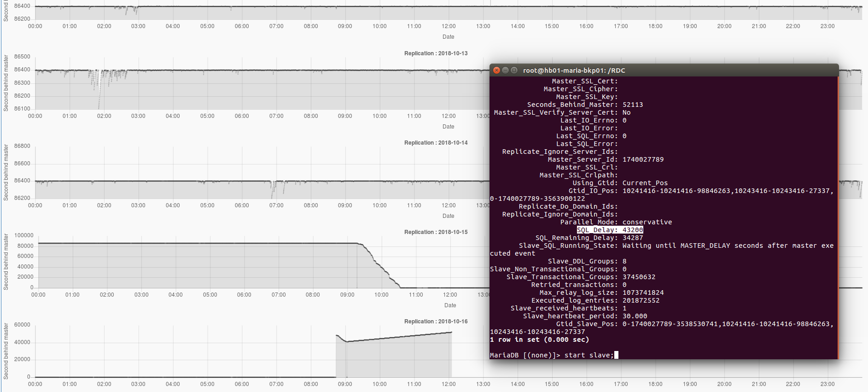Screen dimensions: 868x392
Task: Maximize the terminal window
Action: tap(514, 70)
